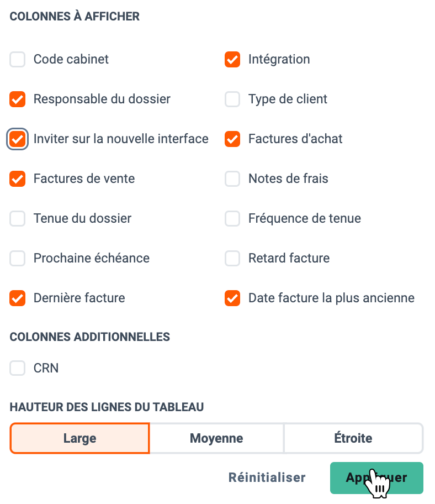Uncheck Responsable du dossier column
Image resolution: width=435 pixels, height=504 pixels.
pos(17,99)
